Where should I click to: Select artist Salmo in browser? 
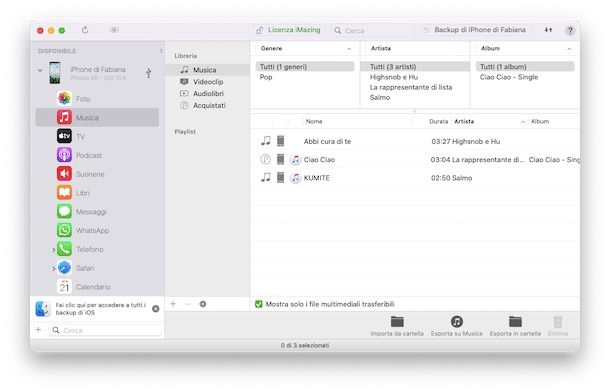(415, 97)
